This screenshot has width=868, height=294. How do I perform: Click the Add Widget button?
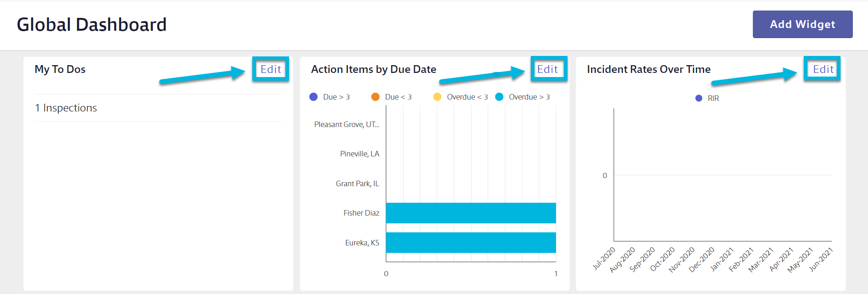click(802, 24)
